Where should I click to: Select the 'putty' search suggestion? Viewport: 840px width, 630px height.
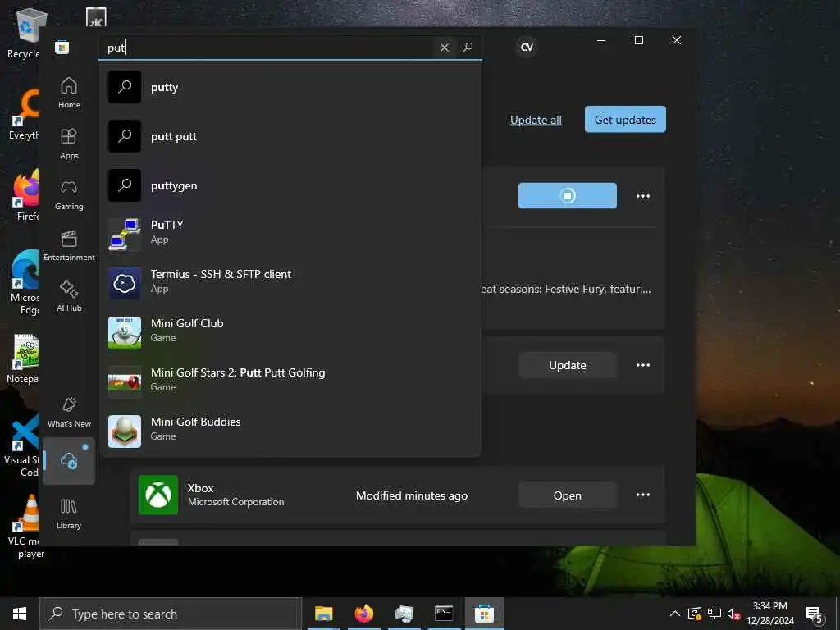pyautogui.click(x=290, y=87)
